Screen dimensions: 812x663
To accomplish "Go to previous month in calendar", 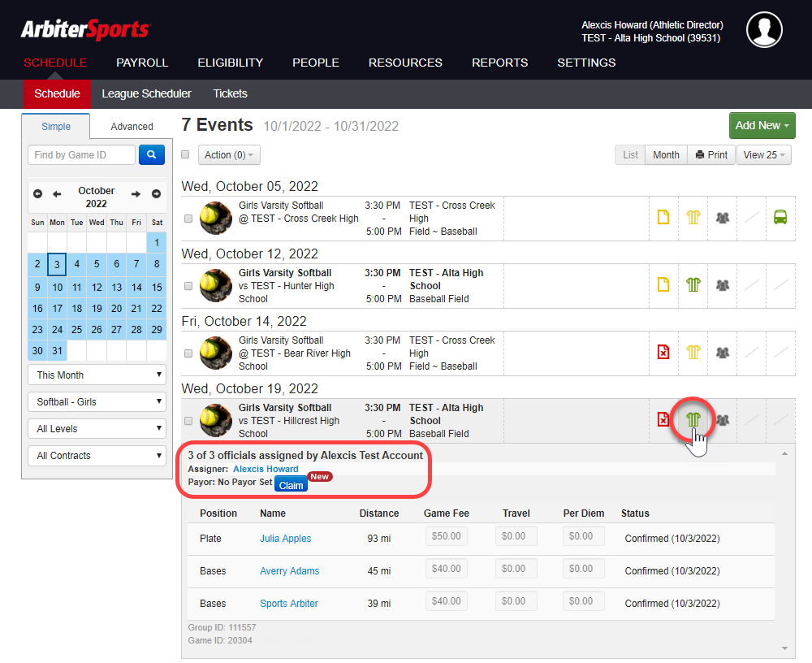I will tap(57, 194).
